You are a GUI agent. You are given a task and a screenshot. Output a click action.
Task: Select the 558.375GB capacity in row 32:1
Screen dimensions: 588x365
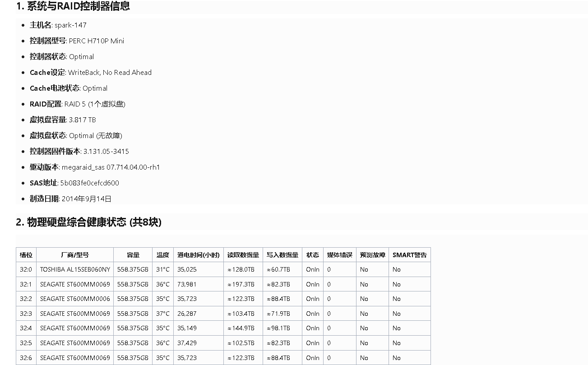133,285
